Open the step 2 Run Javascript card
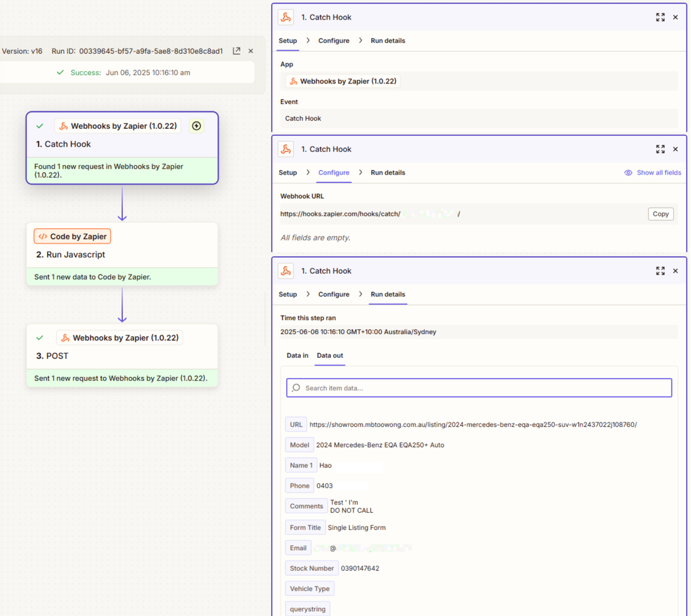 click(x=122, y=254)
